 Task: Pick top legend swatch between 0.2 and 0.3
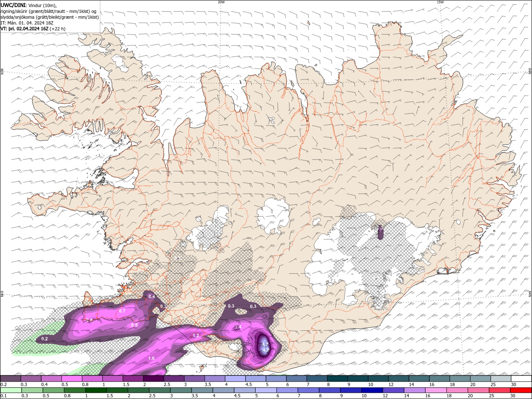pyautogui.click(x=11, y=379)
